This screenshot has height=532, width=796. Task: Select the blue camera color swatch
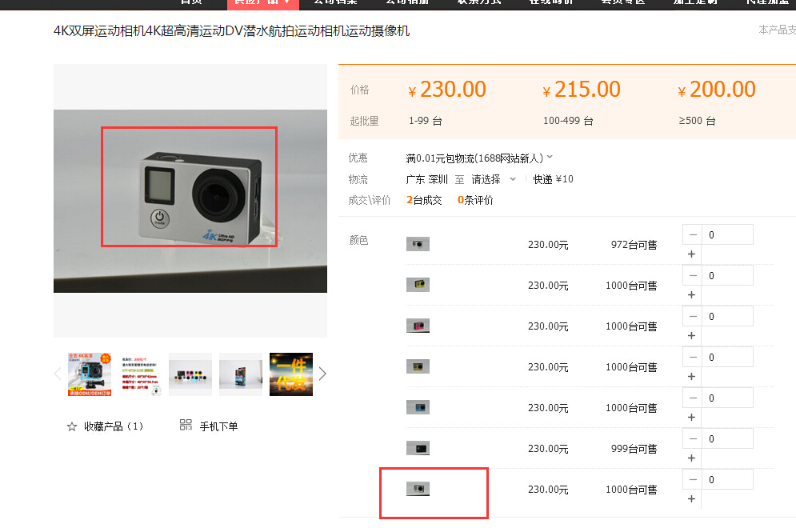click(418, 407)
